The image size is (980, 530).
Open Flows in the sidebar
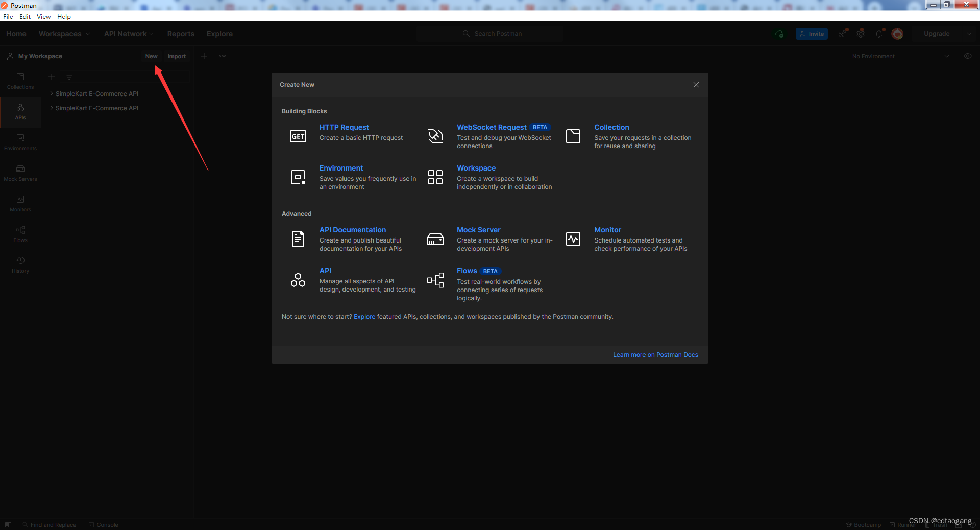(20, 235)
